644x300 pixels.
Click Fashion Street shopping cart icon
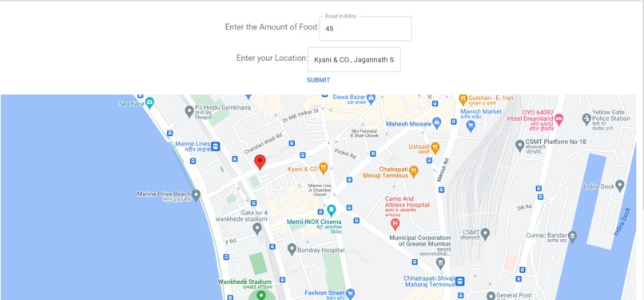(x=350, y=294)
